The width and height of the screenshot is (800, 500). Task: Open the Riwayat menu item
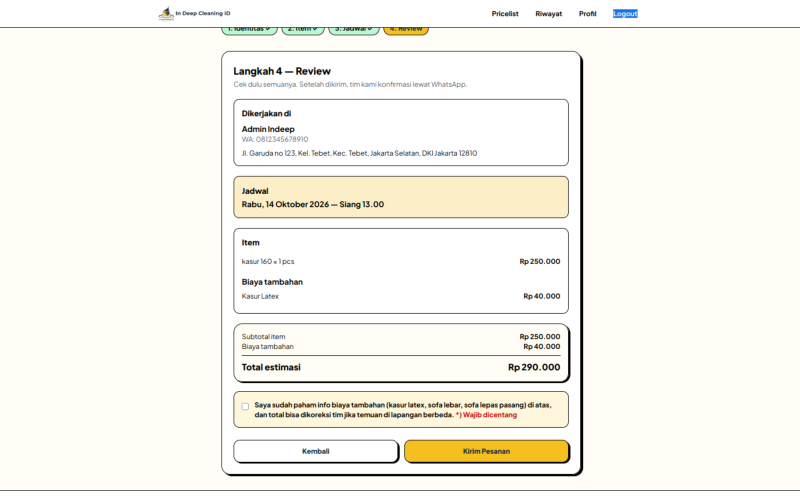[548, 14]
